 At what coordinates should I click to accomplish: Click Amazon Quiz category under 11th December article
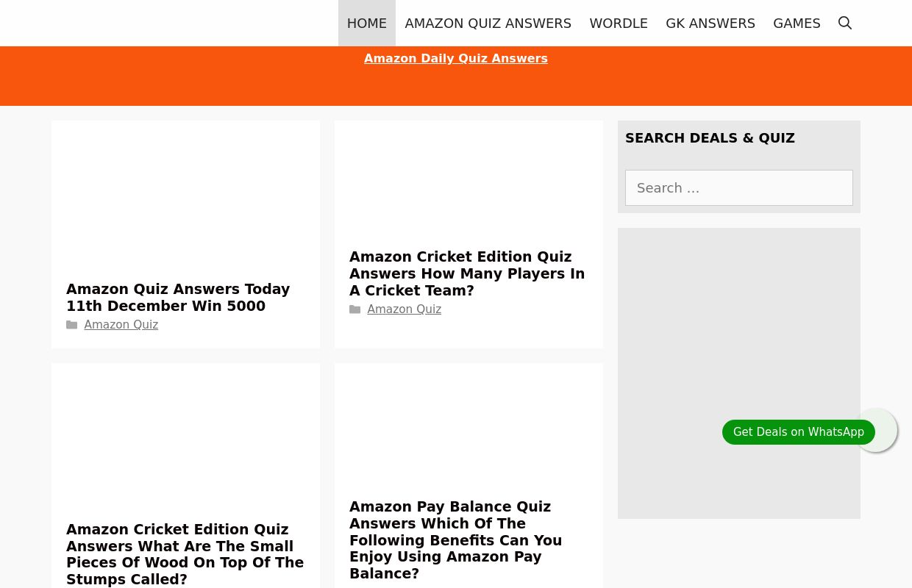121,325
